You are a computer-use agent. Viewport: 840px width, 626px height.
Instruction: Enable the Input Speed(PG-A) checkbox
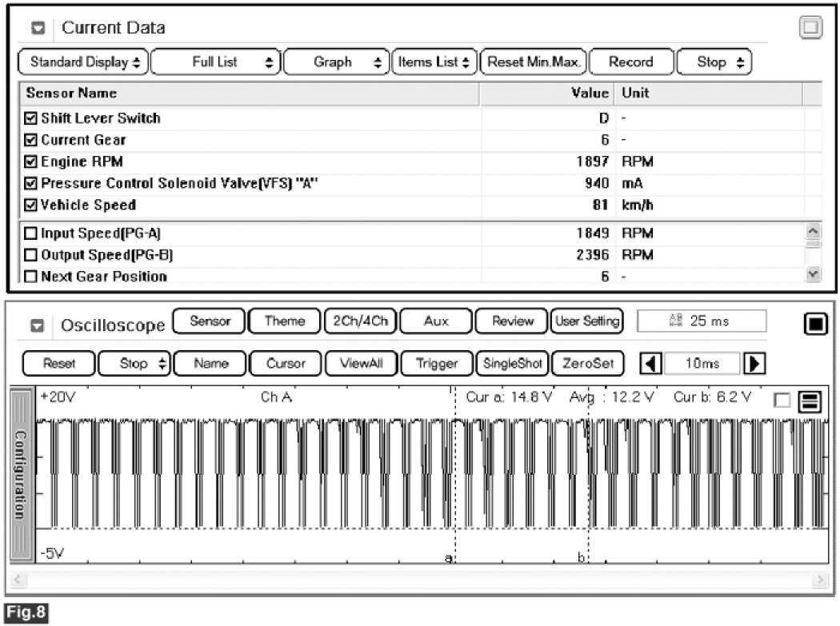31,234
